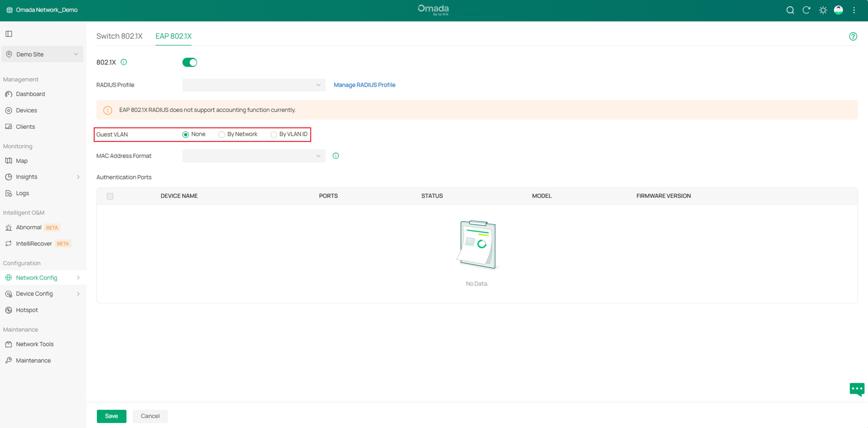Check the select-all checkbox in table header
The width and height of the screenshot is (868, 428).
pos(110,196)
